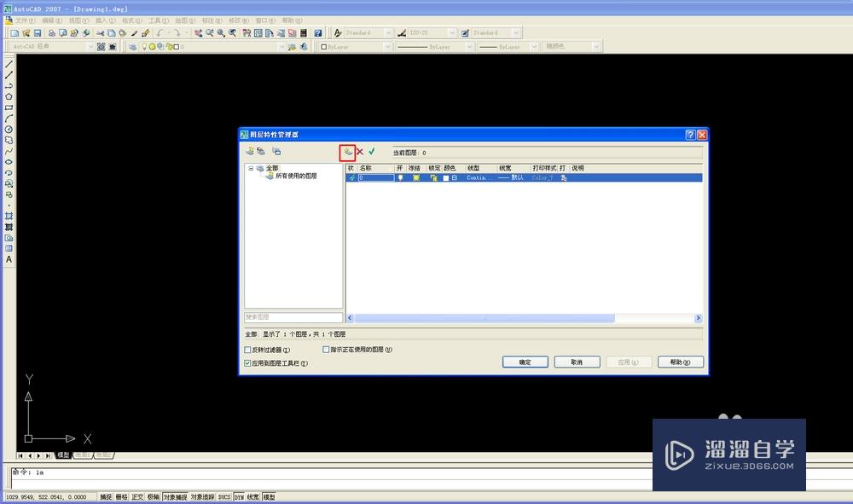853x504 pixels.
Task: Open the workspace AutoCAD 经典 dropdown
Action: tap(90, 47)
